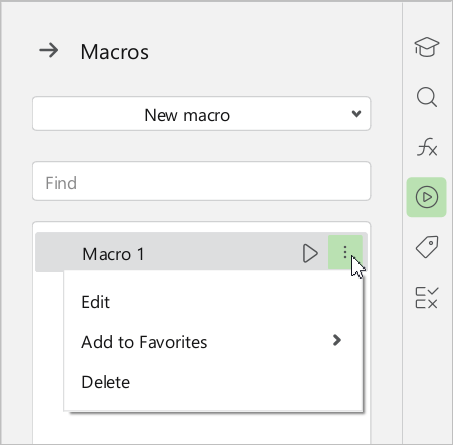
Task: Open the fx functions sidebar panel
Action: [x=426, y=147]
